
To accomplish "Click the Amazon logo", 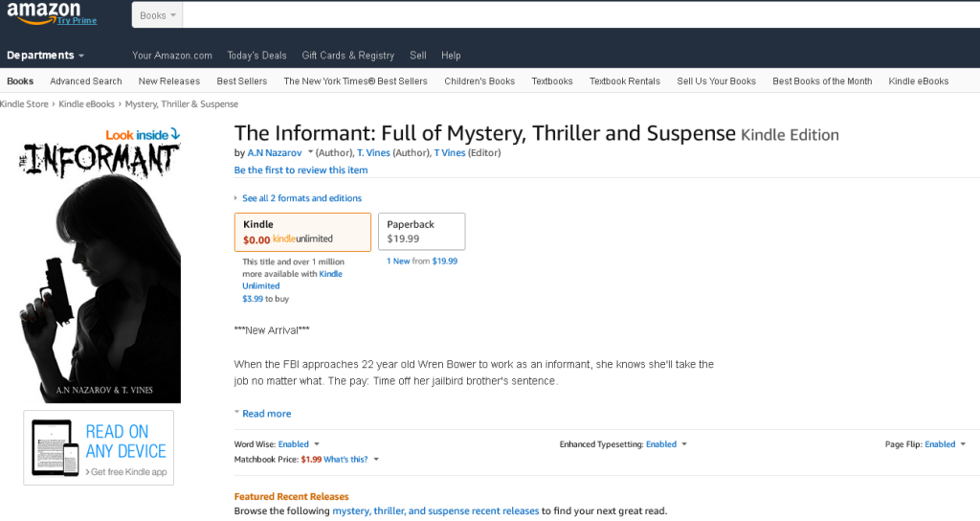I will point(44,13).
